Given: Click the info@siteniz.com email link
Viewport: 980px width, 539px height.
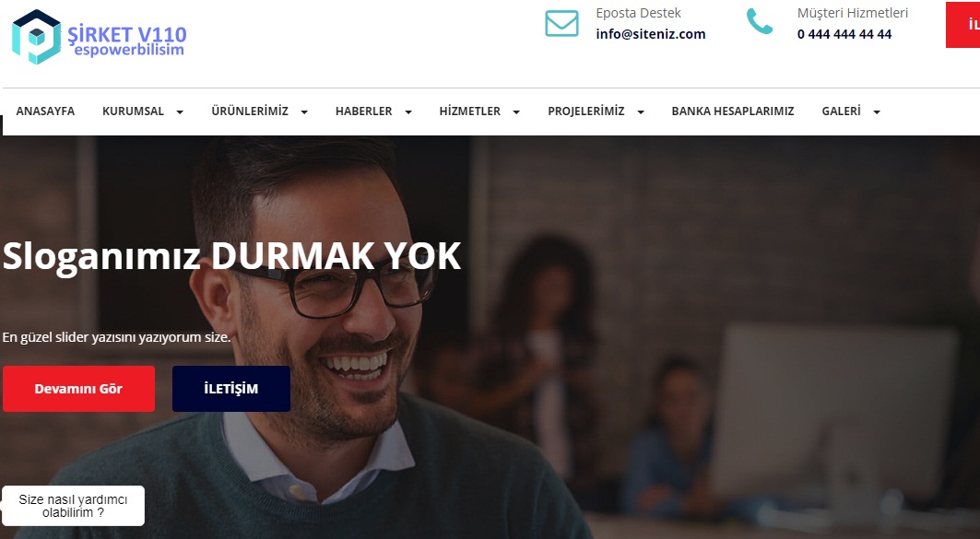Looking at the screenshot, I should [651, 34].
